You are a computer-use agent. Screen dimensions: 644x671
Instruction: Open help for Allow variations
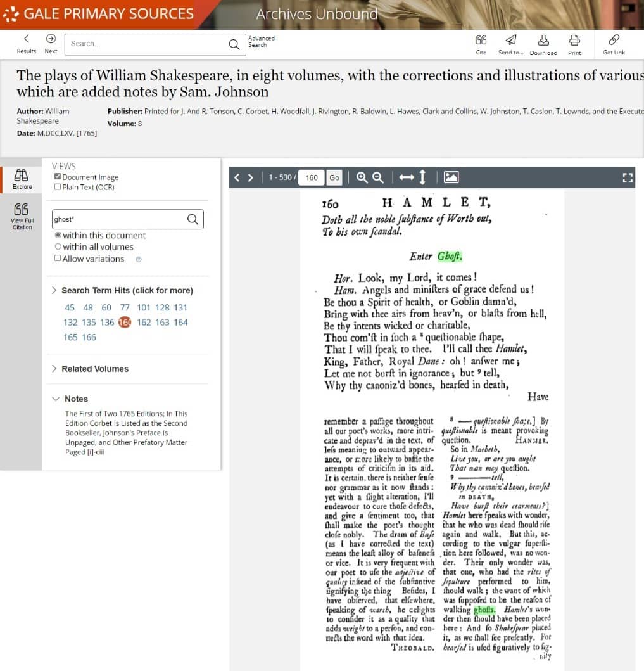tap(139, 259)
